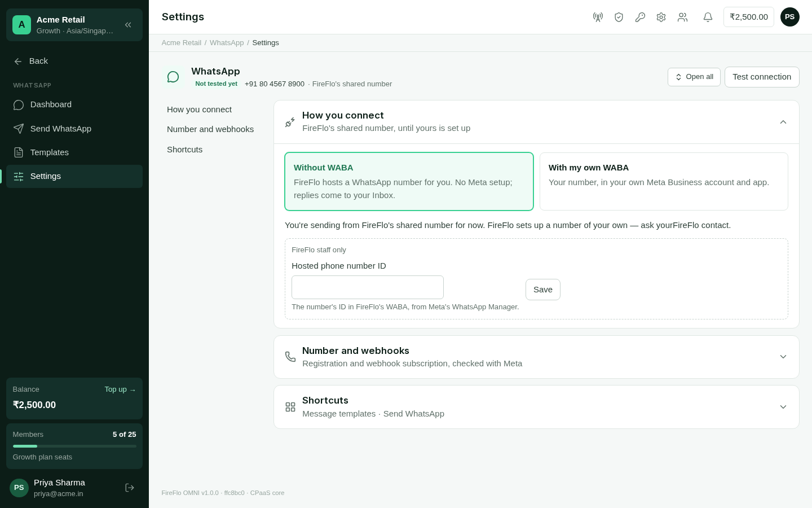
Task: Open the gear settings icon in header
Action: pyautogui.click(x=661, y=17)
